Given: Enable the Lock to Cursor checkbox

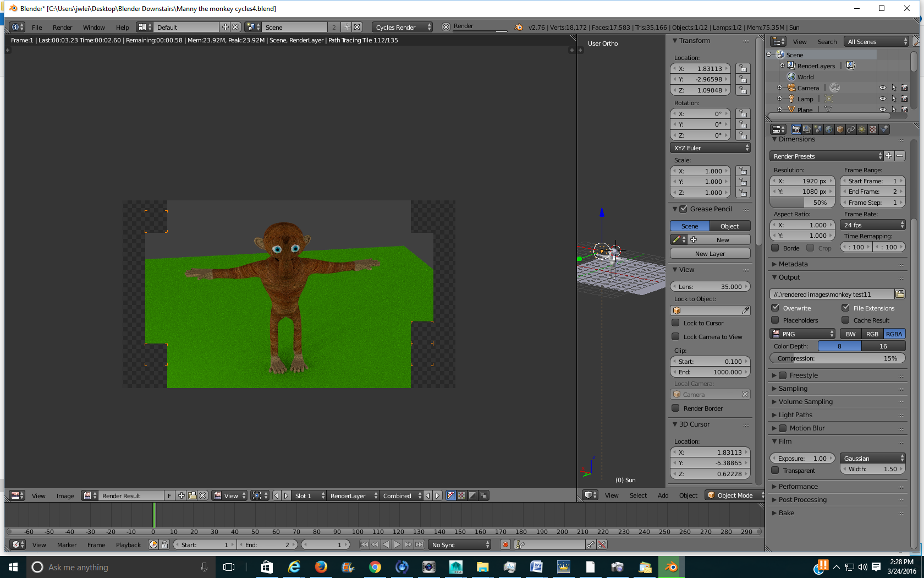Looking at the screenshot, I should (675, 323).
